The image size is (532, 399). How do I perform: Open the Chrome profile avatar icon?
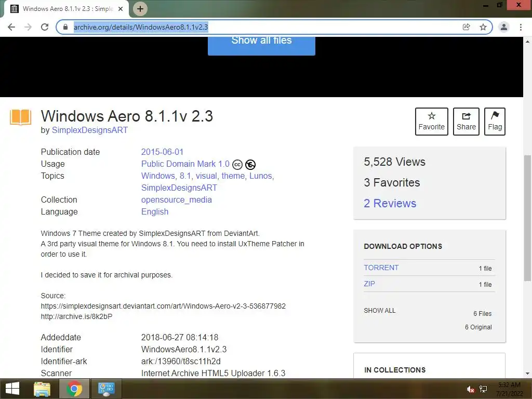[x=504, y=27]
